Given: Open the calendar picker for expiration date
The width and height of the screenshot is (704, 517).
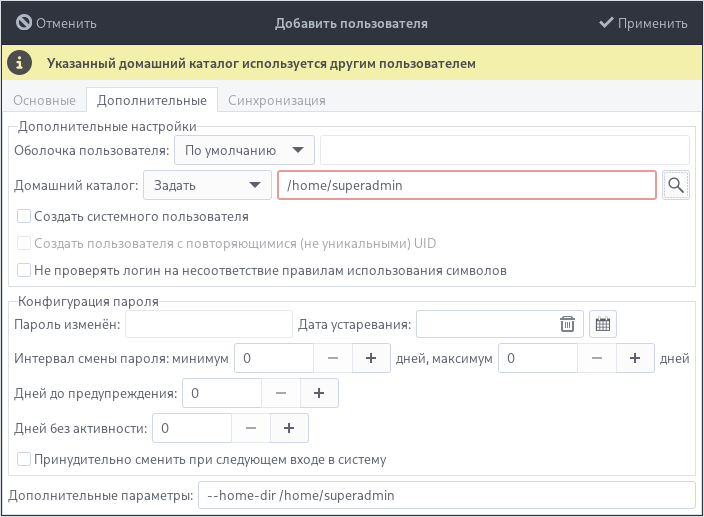Looking at the screenshot, I should (x=603, y=324).
